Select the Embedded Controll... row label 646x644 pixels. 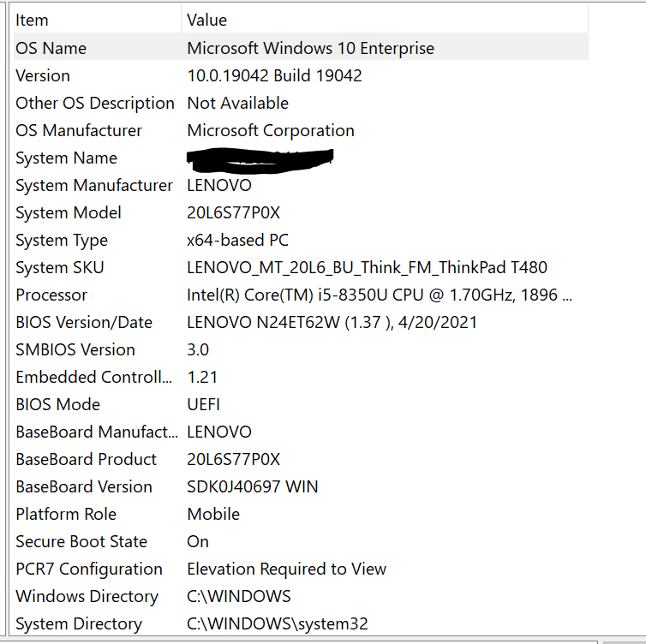(x=94, y=377)
